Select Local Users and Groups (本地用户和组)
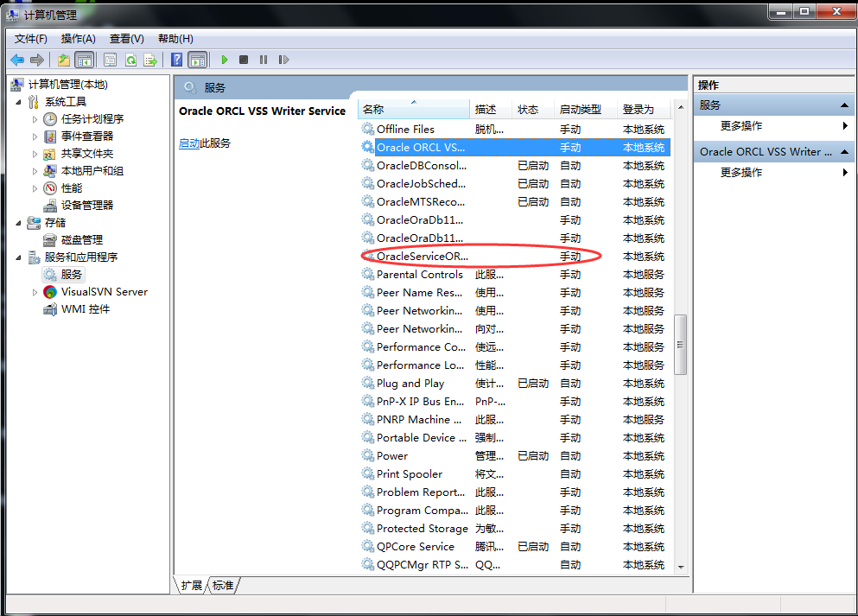 92,171
